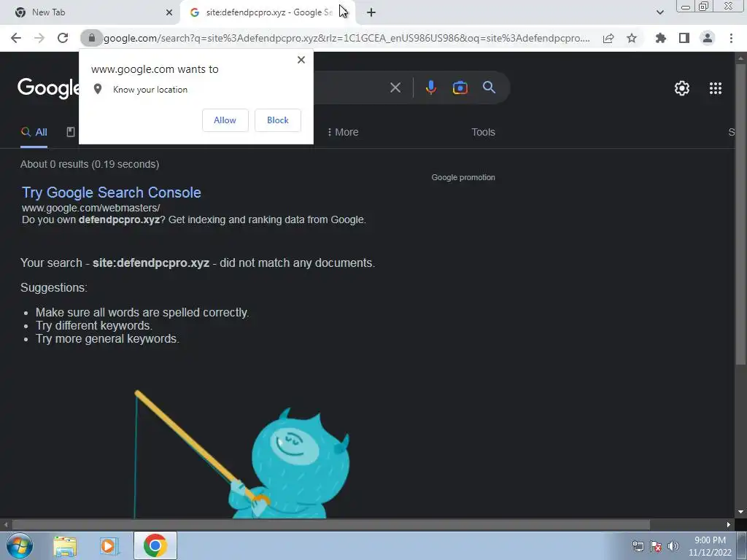Switch to the New Tab tab
The image size is (747, 560).
pyautogui.click(x=90, y=12)
